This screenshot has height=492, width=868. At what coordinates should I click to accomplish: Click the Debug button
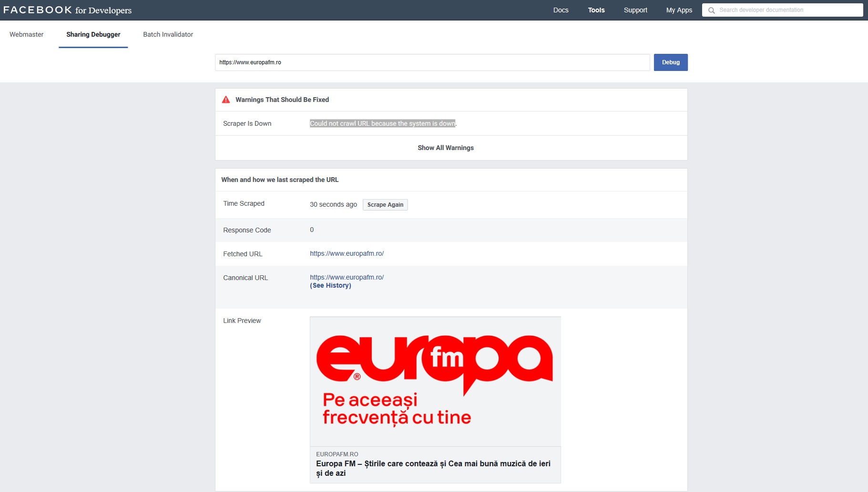click(x=671, y=62)
